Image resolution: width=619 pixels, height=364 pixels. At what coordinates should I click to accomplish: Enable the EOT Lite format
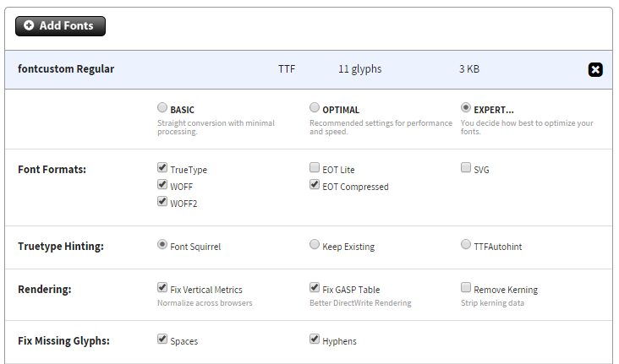pos(315,167)
